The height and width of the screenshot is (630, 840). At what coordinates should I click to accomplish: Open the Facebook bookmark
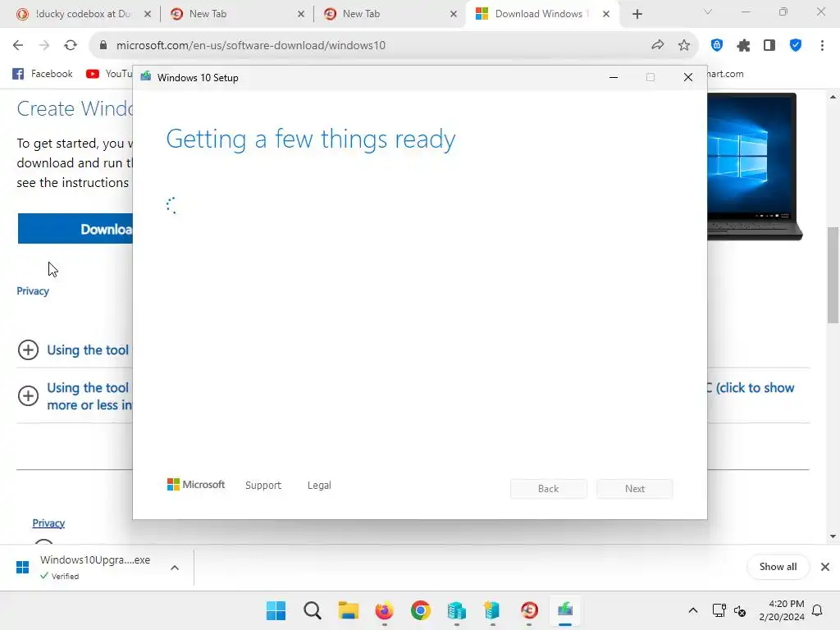[x=43, y=74]
